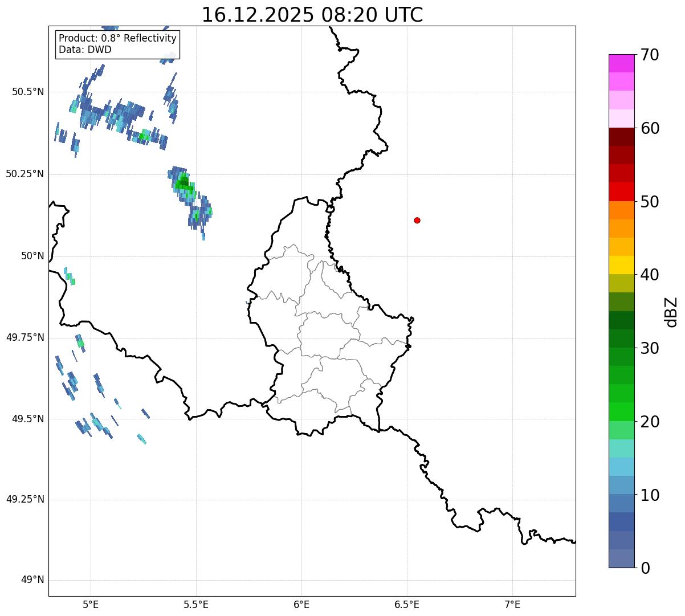Click the 49.25°N latitude label

click(25, 499)
